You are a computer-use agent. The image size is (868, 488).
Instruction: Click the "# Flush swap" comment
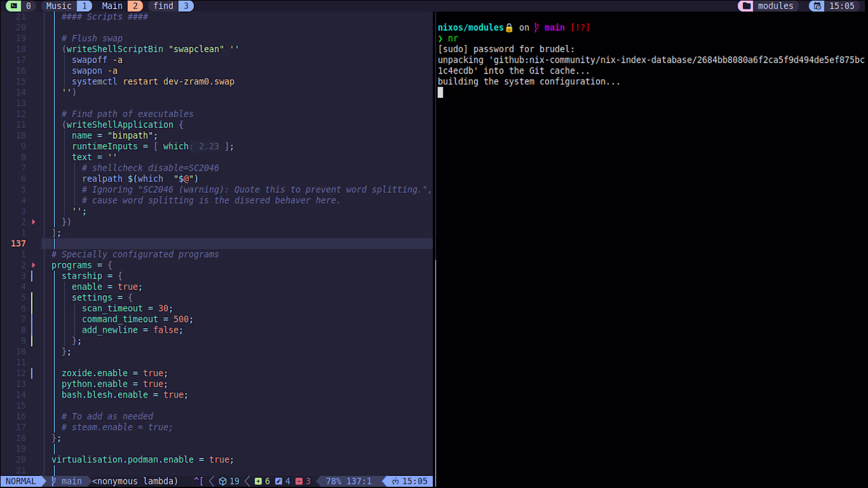(92, 38)
